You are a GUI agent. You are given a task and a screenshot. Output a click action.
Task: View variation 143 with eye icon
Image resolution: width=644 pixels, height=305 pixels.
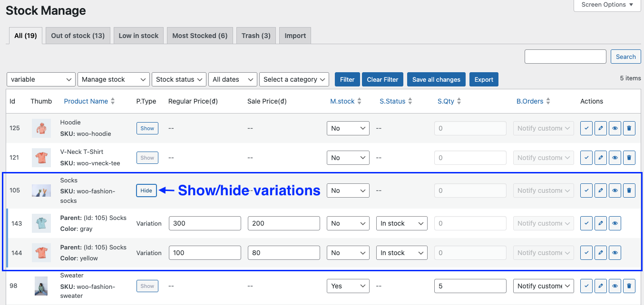tap(615, 223)
